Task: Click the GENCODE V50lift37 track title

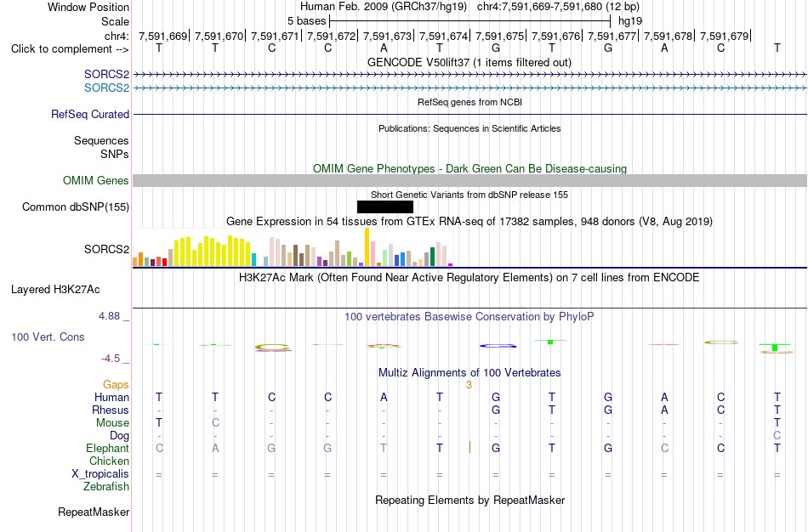Action: tap(469, 62)
